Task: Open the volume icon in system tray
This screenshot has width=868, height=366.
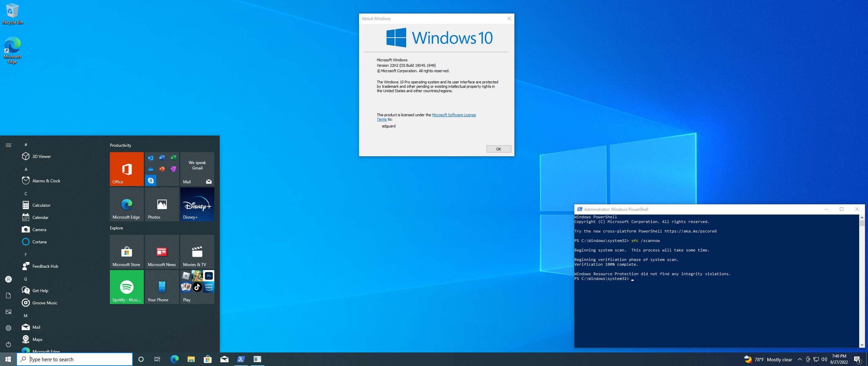Action: [824, 359]
